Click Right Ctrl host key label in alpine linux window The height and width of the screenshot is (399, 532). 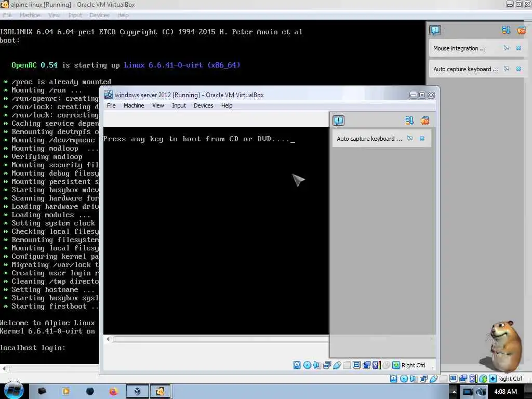510,379
